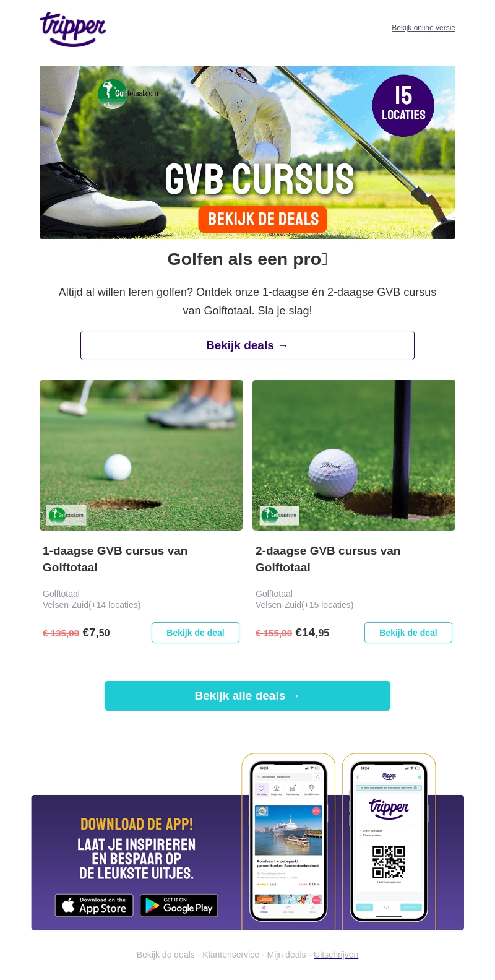Image resolution: width=495 pixels, height=980 pixels.
Task: Click the 'Uitschrijven' unsubscribe link
Action: click(336, 955)
